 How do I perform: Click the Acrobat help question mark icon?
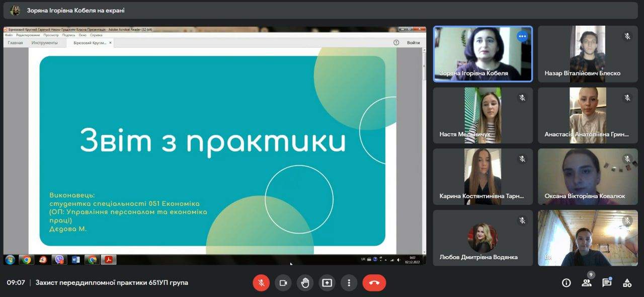coord(396,43)
